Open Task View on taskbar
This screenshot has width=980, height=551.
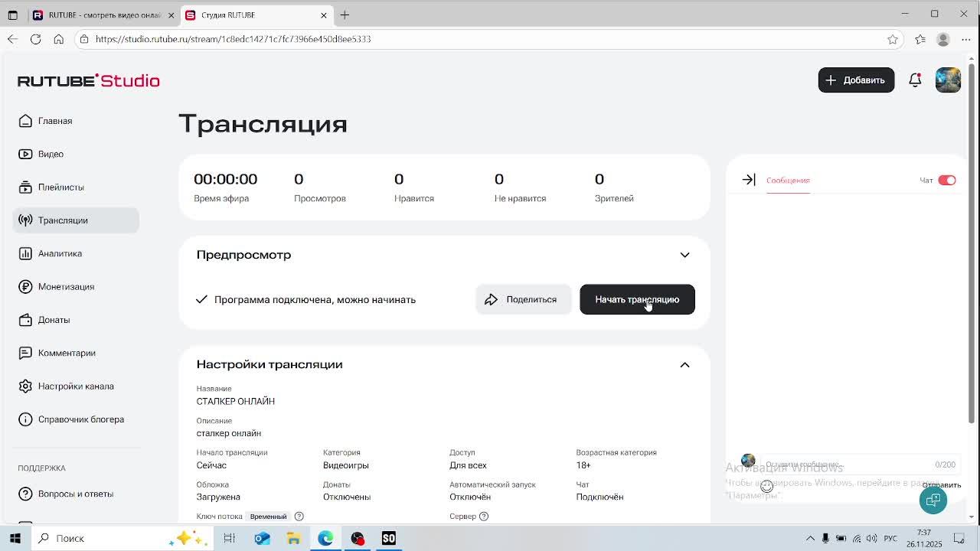pos(229,538)
